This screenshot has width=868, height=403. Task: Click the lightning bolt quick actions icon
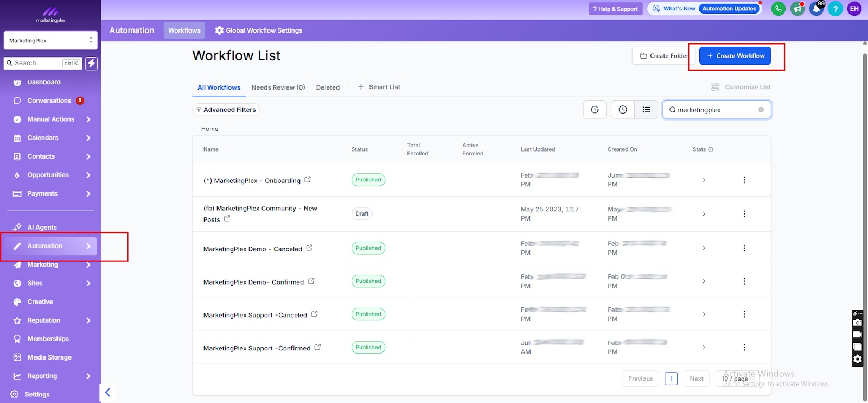pos(92,63)
